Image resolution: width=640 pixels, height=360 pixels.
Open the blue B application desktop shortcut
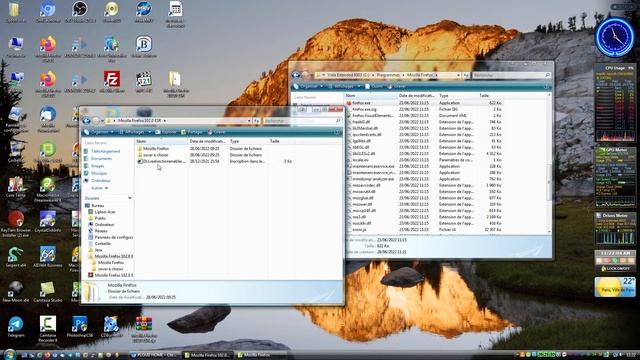click(144, 47)
